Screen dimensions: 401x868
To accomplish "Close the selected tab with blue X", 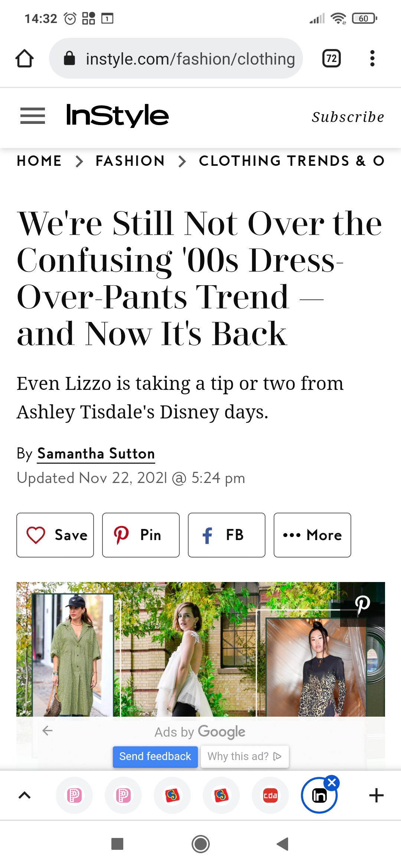I will 332,783.
